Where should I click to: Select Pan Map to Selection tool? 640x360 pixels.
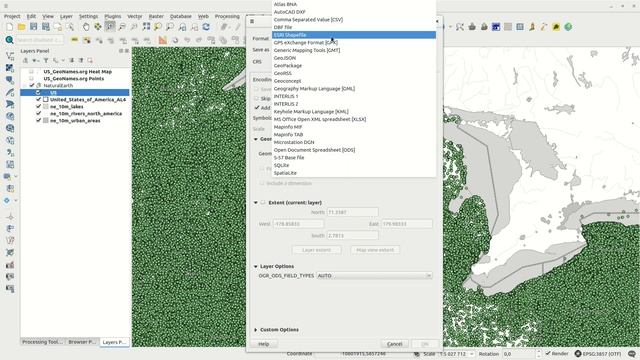[98, 27]
